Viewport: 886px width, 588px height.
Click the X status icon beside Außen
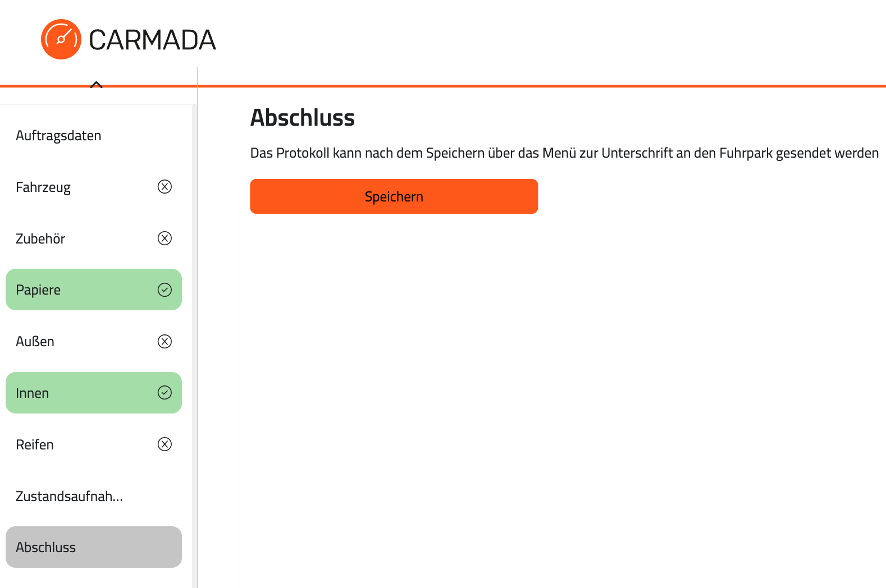click(165, 341)
